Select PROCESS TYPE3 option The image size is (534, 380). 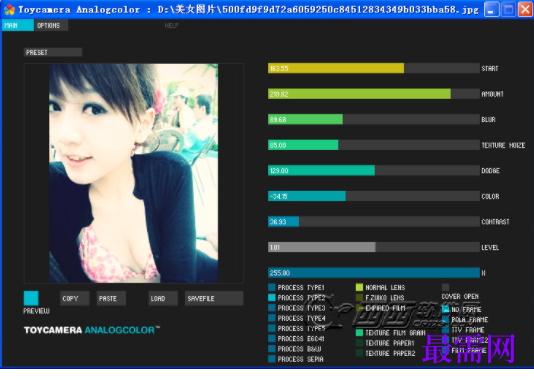coord(296,308)
